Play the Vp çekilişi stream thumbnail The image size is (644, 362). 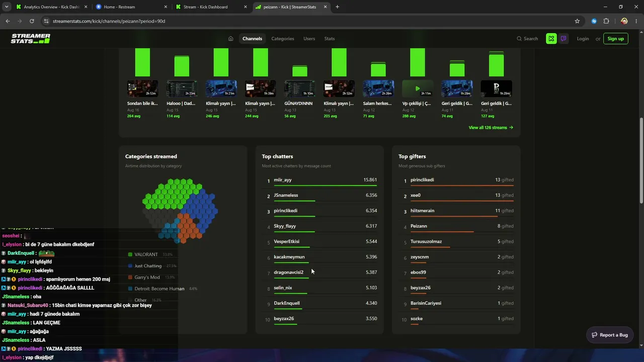(x=418, y=88)
